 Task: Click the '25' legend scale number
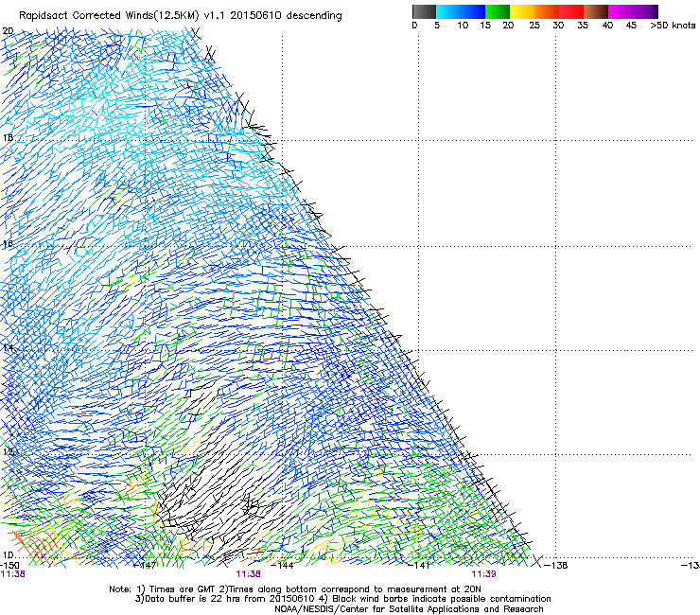(x=534, y=26)
